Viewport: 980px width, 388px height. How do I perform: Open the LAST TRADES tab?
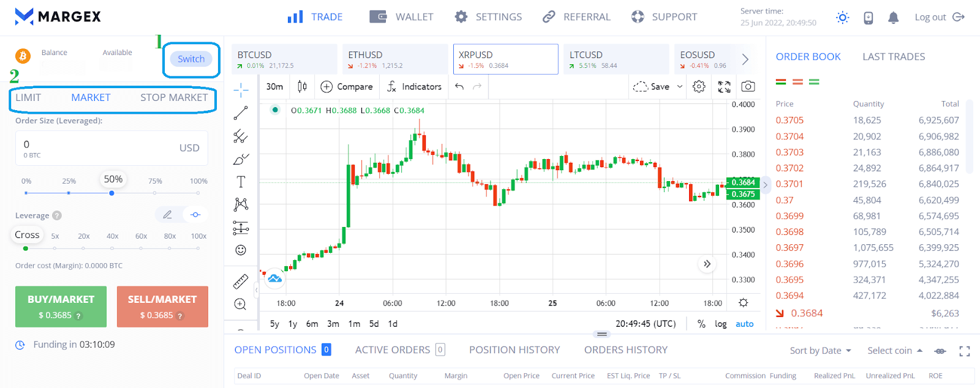point(894,57)
